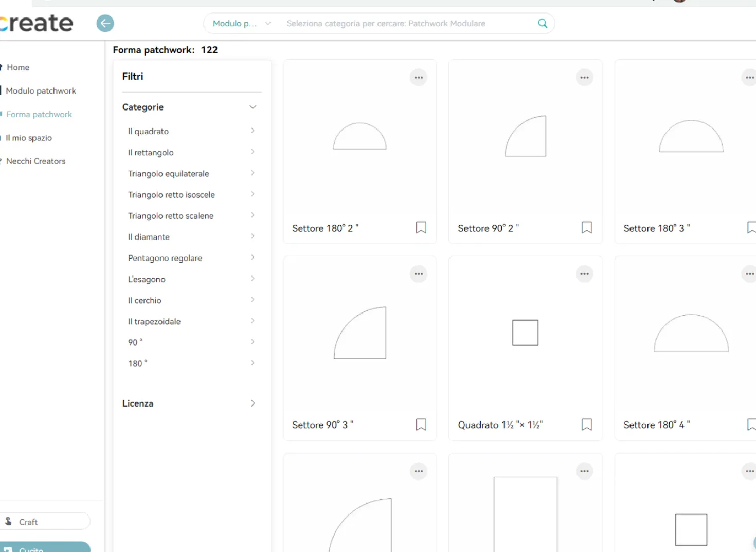This screenshot has width=756, height=552.
Task: Open more options for Settore 180° 3" card
Action: click(x=749, y=78)
